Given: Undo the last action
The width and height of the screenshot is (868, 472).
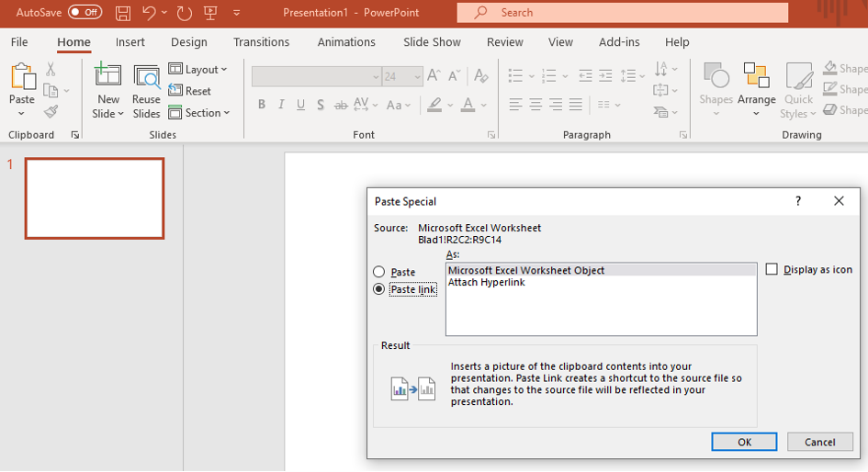Looking at the screenshot, I should [149, 13].
